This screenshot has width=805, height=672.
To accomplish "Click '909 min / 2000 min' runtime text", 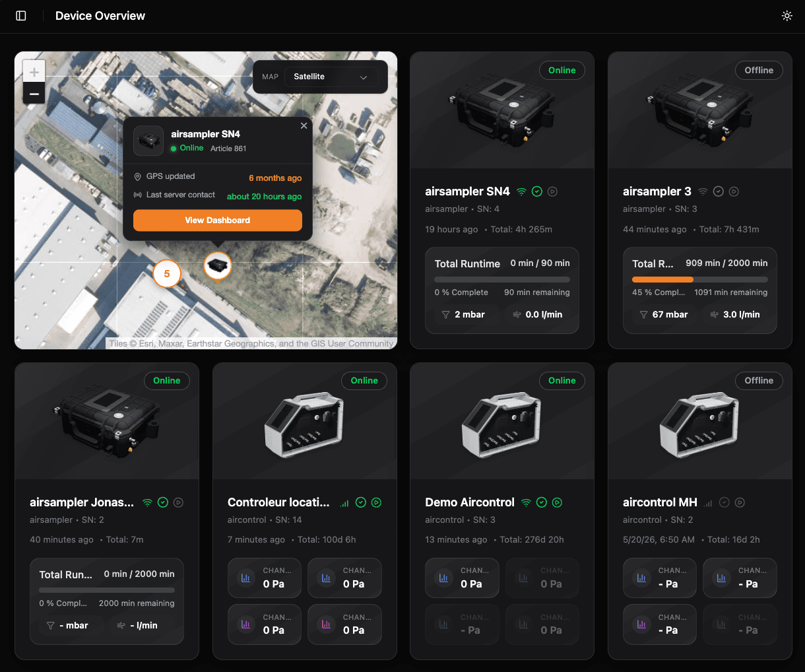I will click(x=726, y=263).
